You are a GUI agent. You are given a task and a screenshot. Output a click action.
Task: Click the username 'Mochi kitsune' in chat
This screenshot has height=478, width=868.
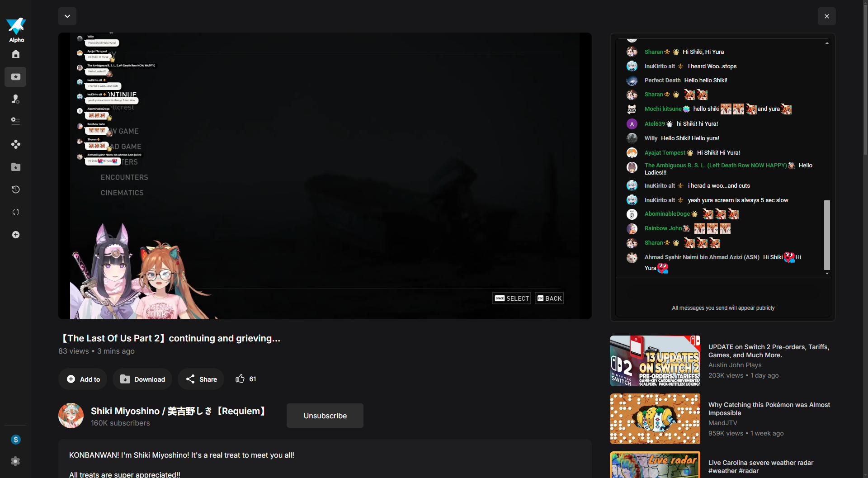tap(663, 109)
